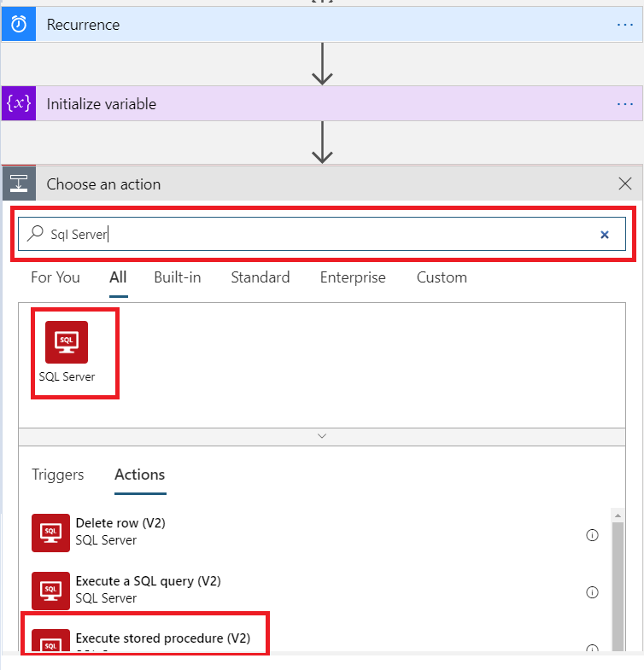
Task: Click the Choose an action header icon
Action: (x=19, y=184)
